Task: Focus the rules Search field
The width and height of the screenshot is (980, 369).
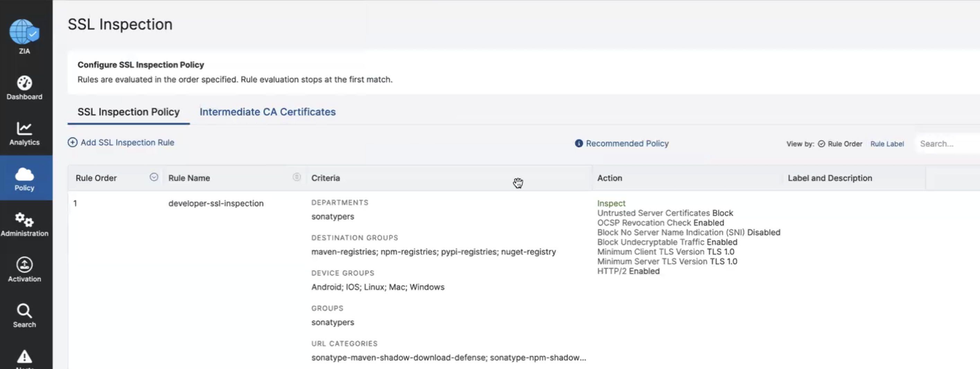Action: coord(947,144)
